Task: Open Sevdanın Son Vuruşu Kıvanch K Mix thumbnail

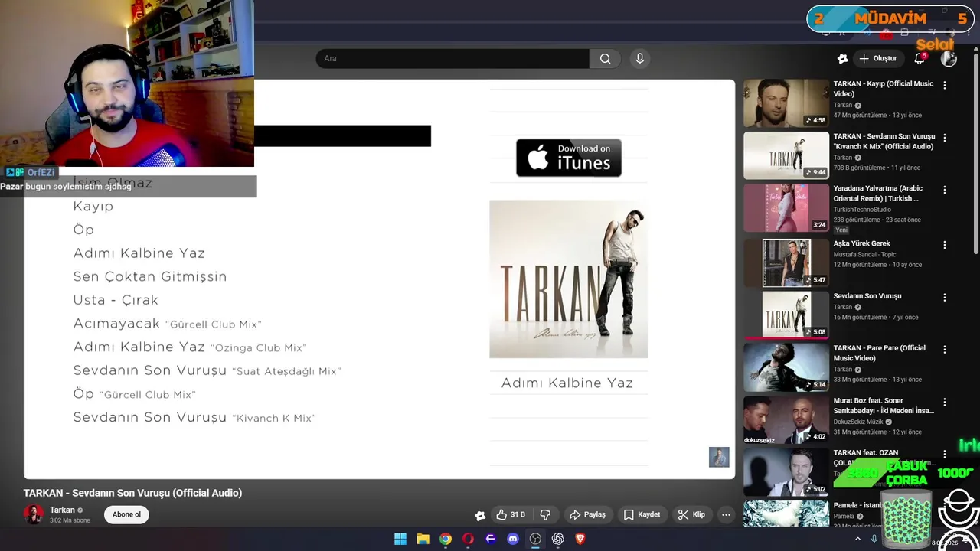Action: [x=786, y=155]
